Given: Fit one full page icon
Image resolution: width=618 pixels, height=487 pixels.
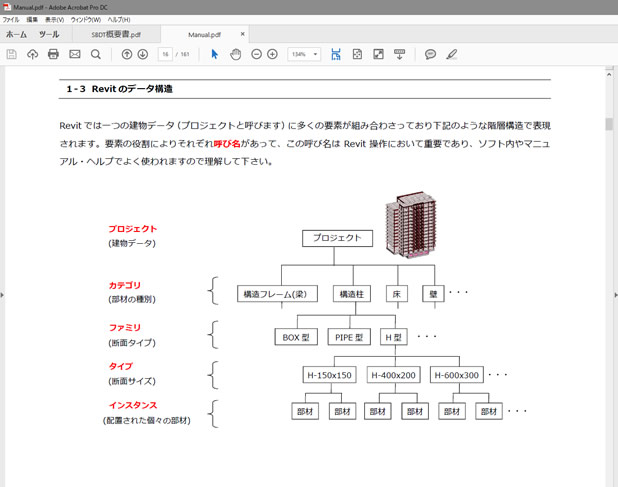Looking at the screenshot, I should pos(357,54).
